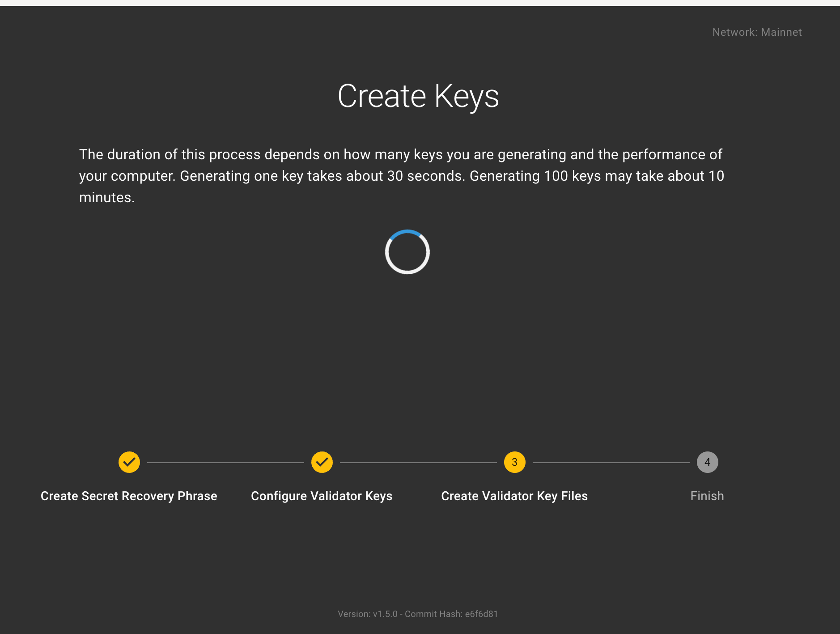Select the Configure Validator Keys step label
840x634 pixels.
click(322, 496)
